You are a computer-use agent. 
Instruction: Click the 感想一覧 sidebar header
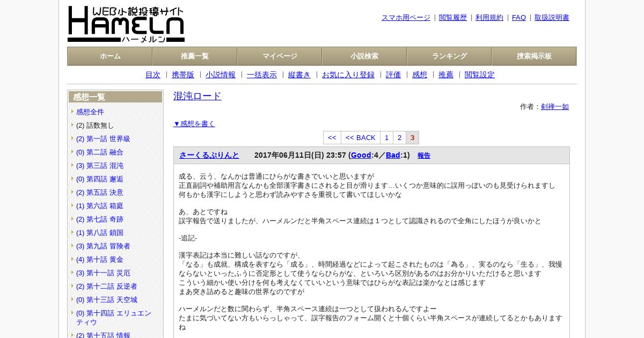115,97
